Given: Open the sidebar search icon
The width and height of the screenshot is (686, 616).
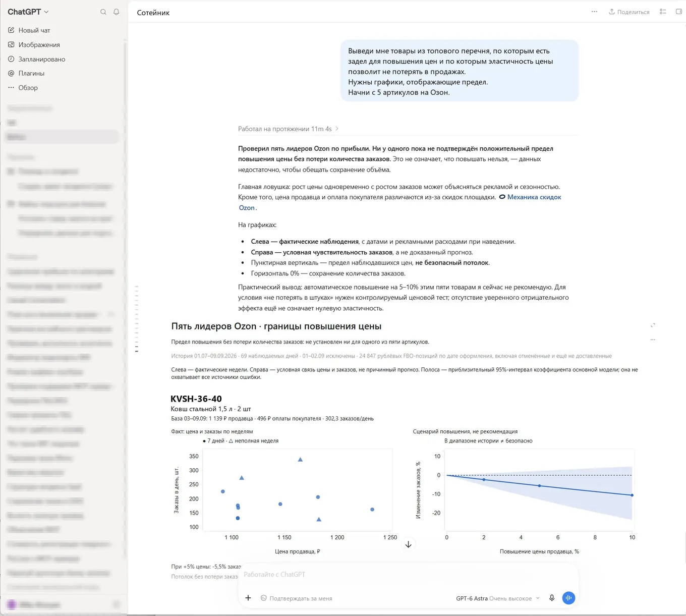Looking at the screenshot, I should click(103, 12).
